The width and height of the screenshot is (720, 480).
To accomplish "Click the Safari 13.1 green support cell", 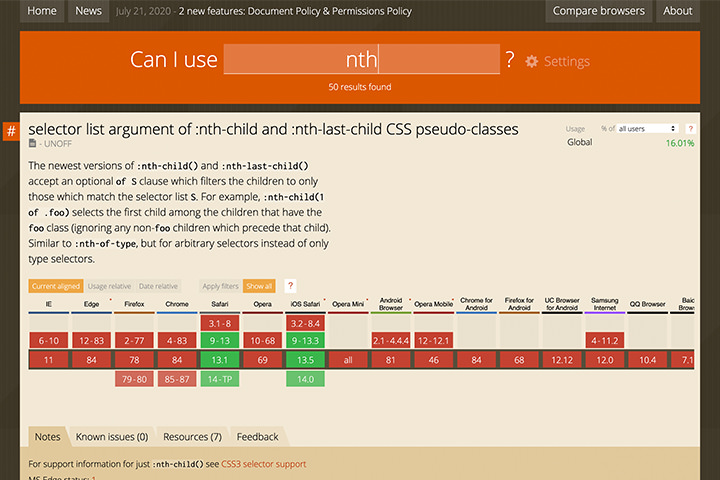I will tap(220, 359).
